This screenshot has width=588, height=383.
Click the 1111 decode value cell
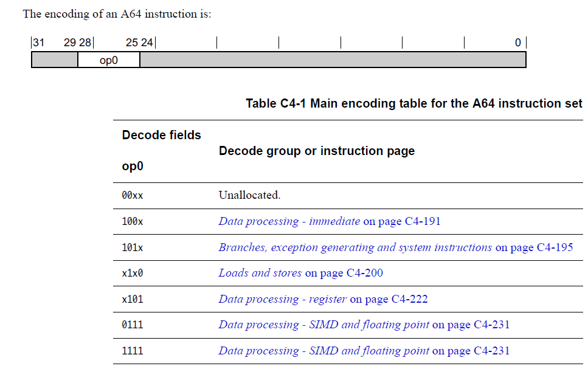click(x=133, y=351)
